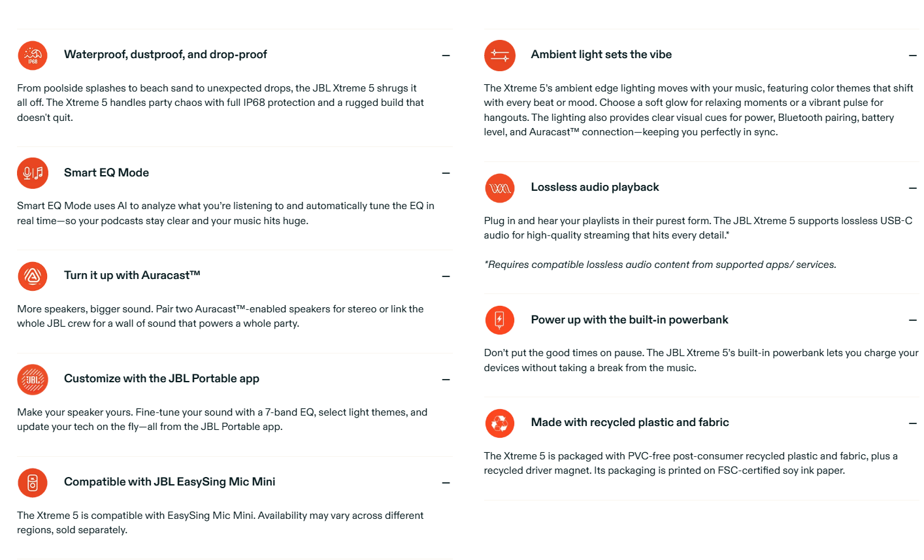
Task: Collapse the Smart EQ Mode section
Action: point(446,173)
